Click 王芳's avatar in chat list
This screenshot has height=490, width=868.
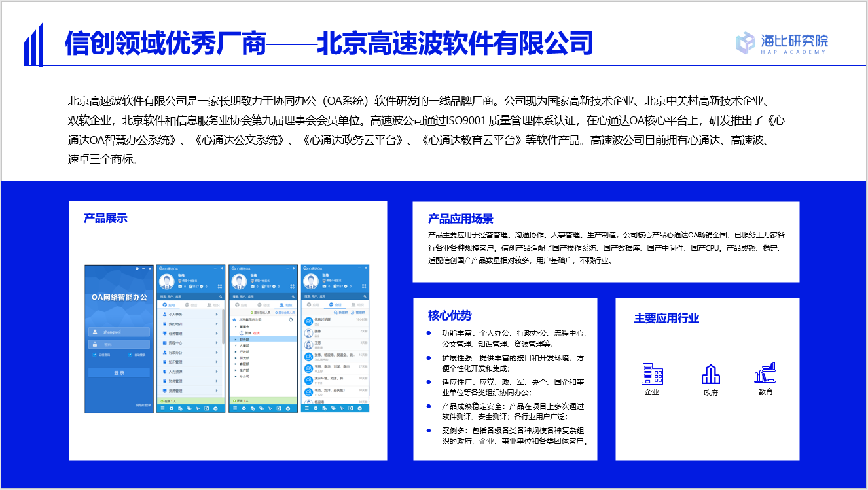(x=308, y=345)
